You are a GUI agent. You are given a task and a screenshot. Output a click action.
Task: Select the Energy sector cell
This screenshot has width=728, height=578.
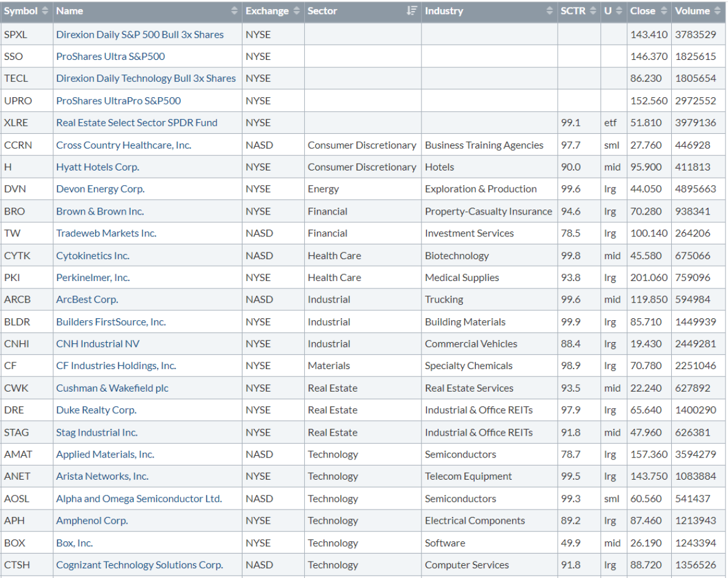click(x=363, y=189)
